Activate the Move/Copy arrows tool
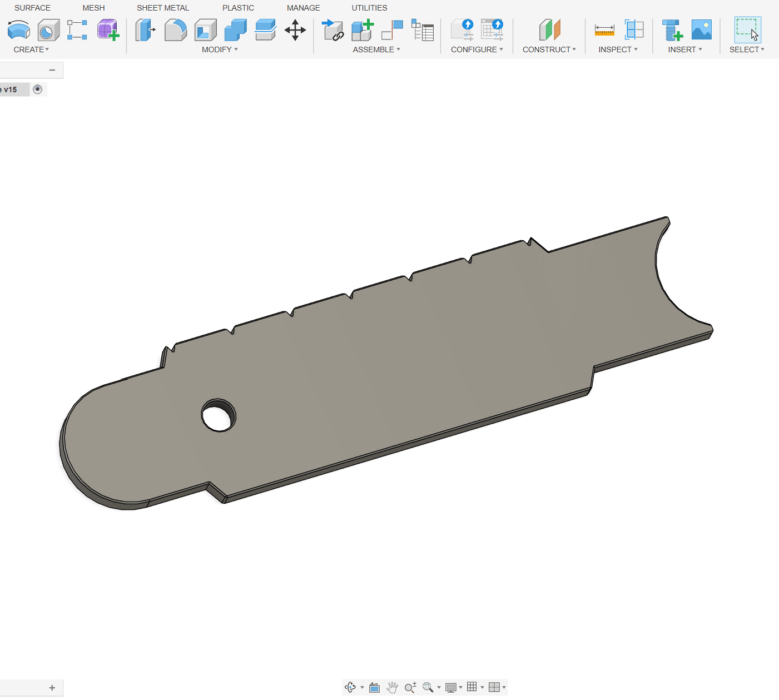Screen dimensions: 779x700 [x=295, y=30]
